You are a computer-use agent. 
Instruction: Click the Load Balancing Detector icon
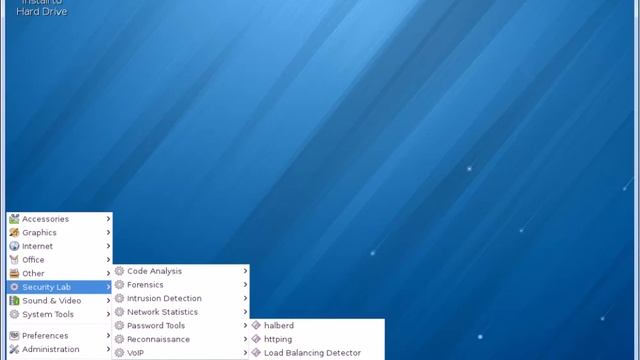[x=256, y=353]
